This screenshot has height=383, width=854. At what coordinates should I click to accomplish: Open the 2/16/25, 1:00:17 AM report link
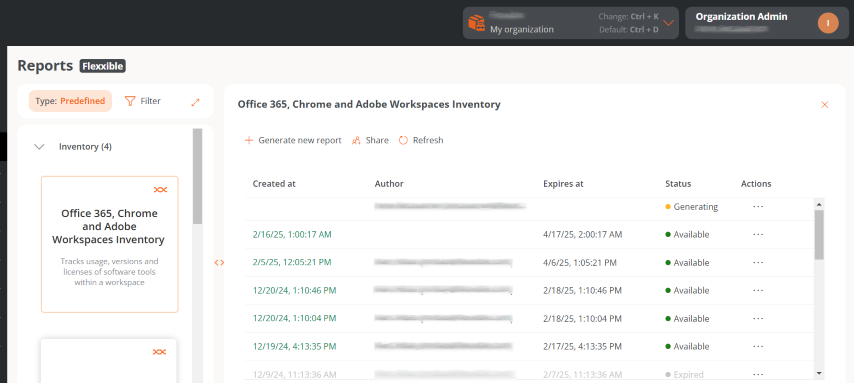[x=292, y=234]
